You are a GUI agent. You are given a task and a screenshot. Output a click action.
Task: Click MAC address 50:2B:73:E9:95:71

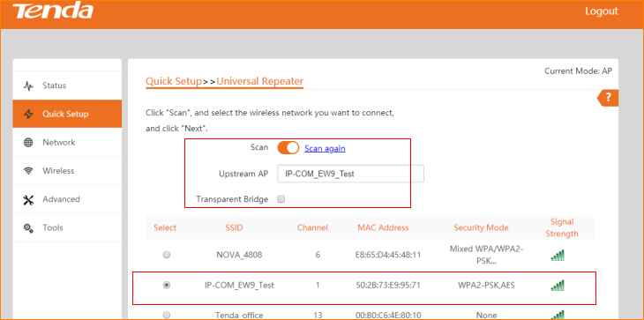(x=388, y=285)
